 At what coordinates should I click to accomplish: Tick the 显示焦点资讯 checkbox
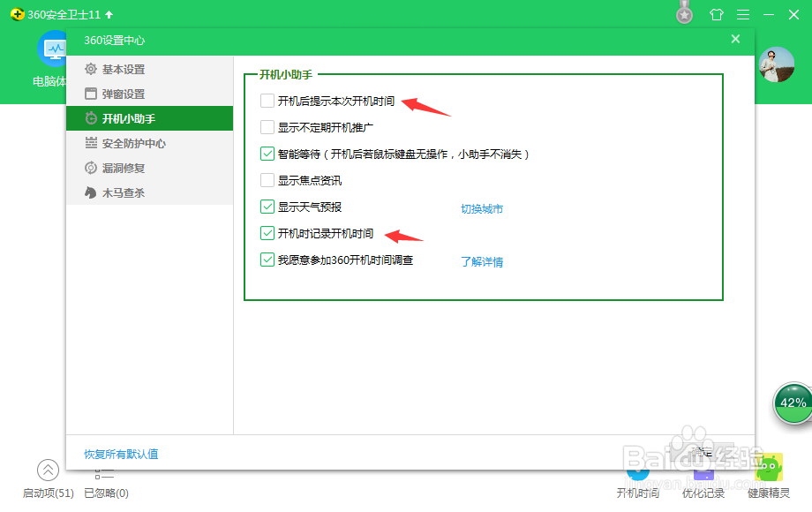click(x=267, y=180)
